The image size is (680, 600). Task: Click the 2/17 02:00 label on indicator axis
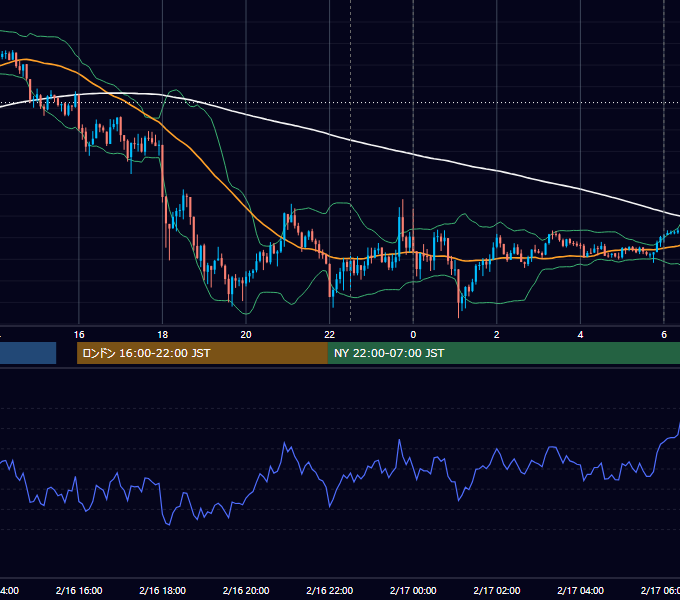point(497,591)
